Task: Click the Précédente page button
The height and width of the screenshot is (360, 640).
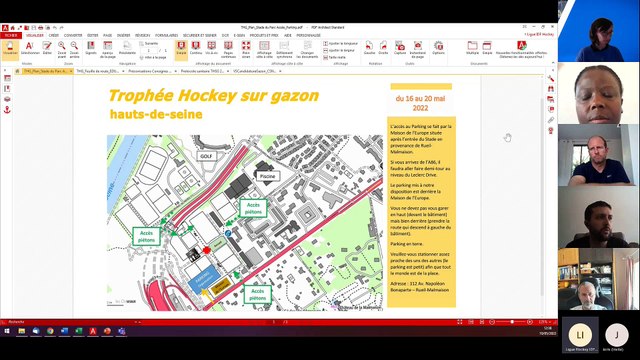Action: (127, 48)
